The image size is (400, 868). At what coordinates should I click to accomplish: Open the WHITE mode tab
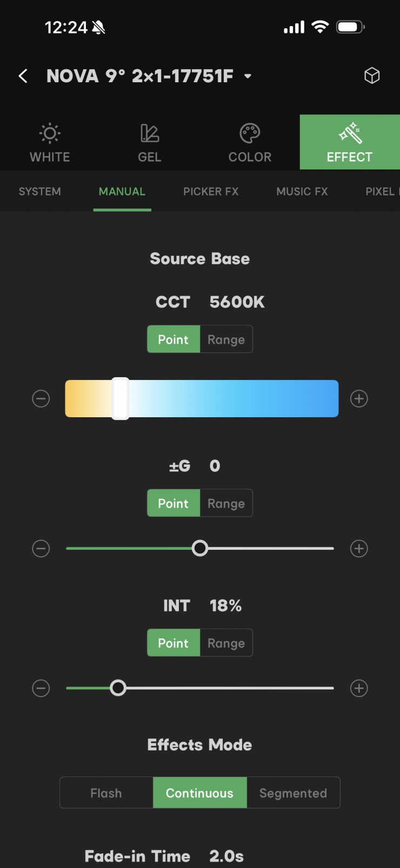point(50,143)
